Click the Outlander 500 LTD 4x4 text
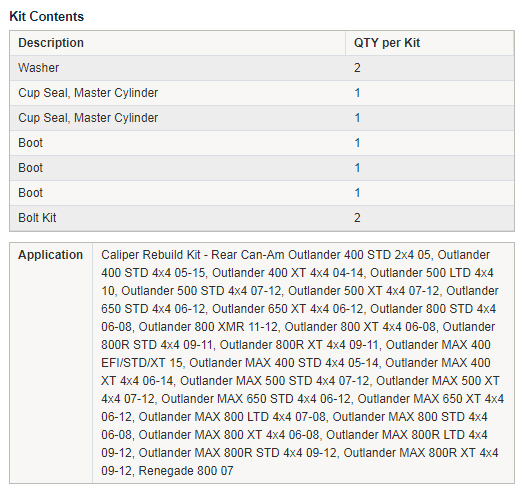 pos(432,273)
